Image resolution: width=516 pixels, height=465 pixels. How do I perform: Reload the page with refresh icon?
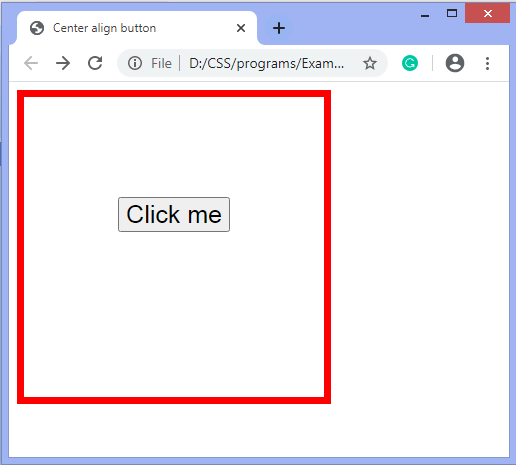[95, 63]
